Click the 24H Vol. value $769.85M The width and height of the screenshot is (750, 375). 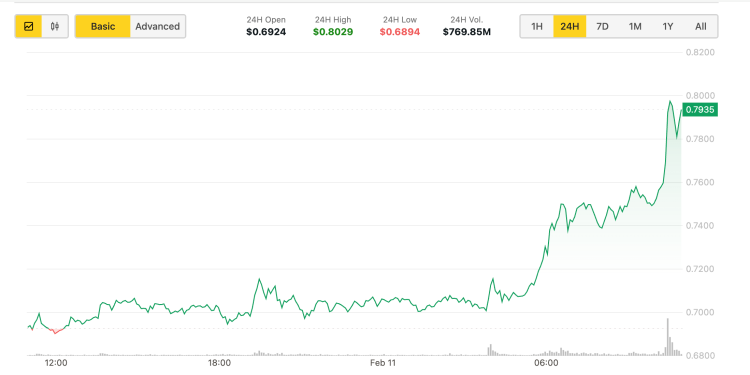click(467, 32)
